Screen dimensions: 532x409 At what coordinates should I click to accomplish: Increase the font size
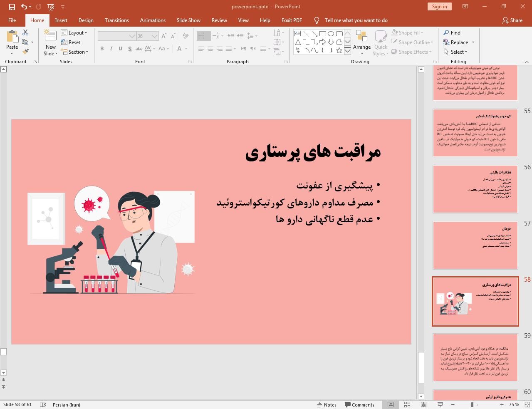164,36
